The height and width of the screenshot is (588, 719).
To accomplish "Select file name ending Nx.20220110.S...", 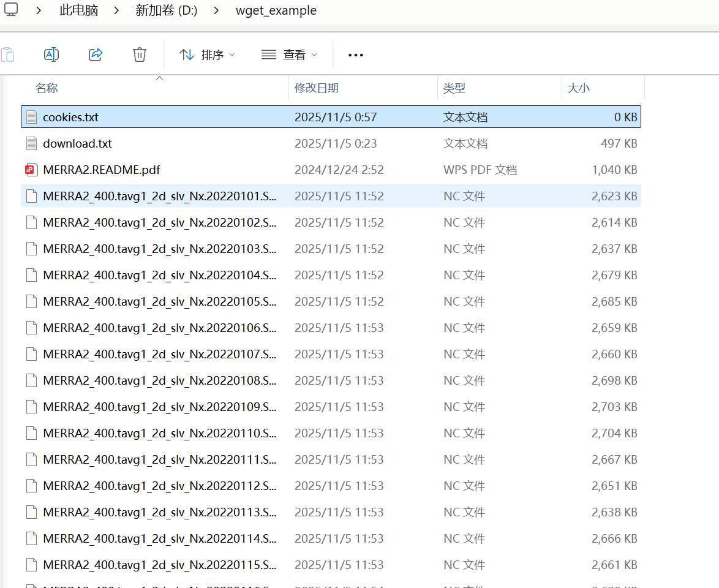I will (x=160, y=434).
